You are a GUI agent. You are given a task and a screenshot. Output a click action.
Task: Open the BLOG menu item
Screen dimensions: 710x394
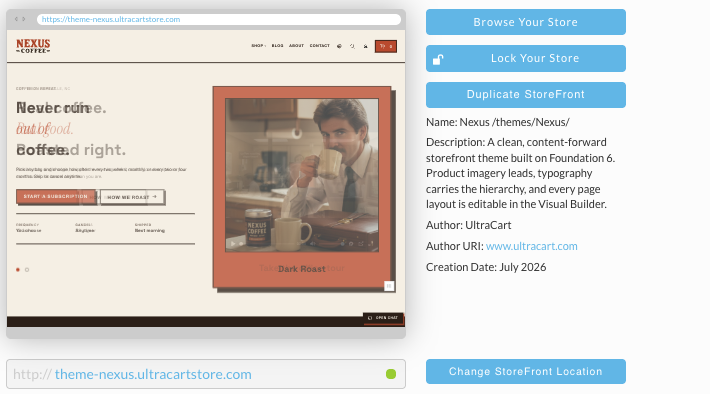pos(278,46)
